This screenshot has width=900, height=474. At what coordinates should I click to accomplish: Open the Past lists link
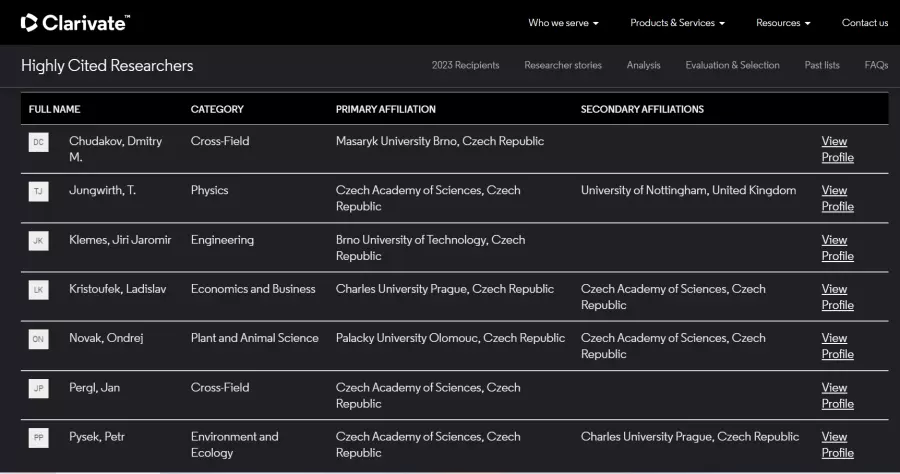[x=822, y=65]
